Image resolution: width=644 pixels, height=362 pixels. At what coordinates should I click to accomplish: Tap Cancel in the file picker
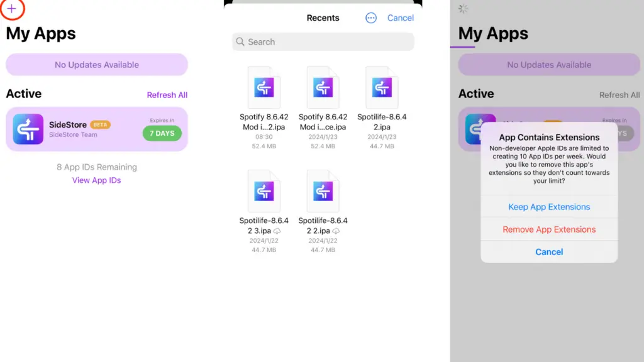click(401, 18)
